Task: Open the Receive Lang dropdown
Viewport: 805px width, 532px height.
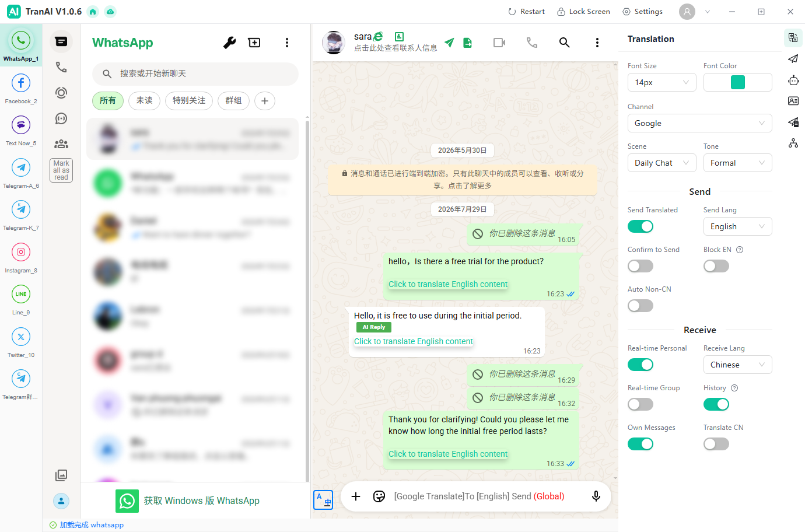Action: [738, 365]
